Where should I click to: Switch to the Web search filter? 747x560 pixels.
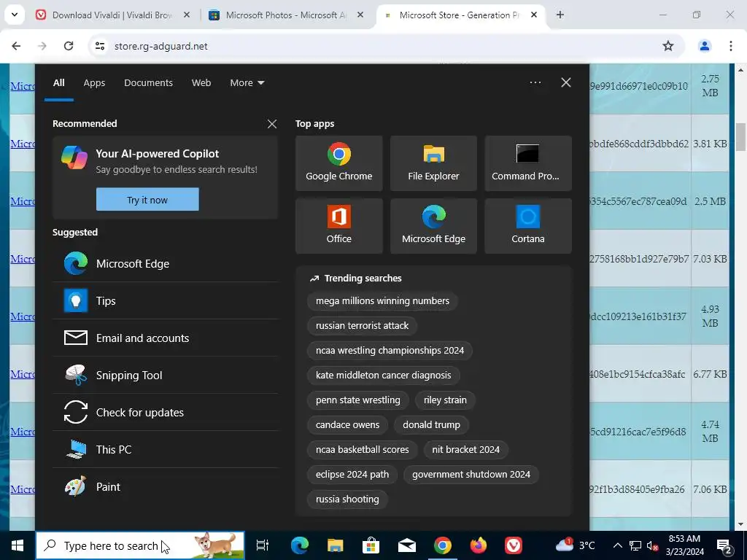(x=201, y=83)
